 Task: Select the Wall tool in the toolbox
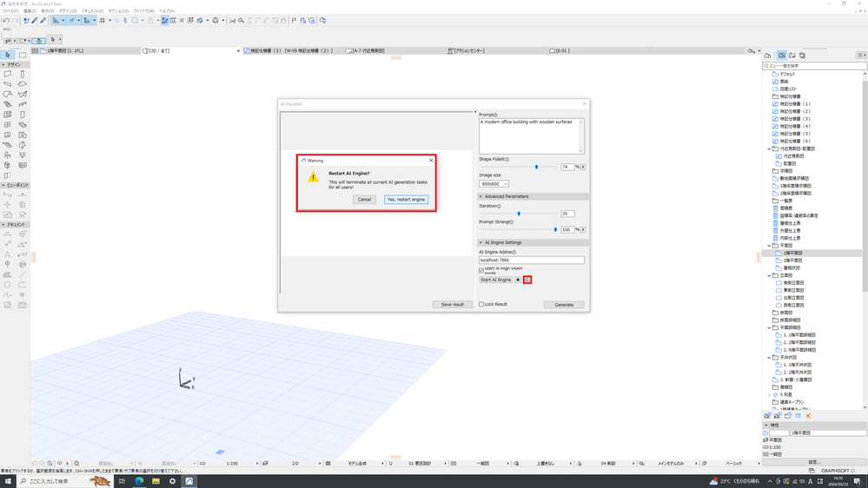[8, 74]
